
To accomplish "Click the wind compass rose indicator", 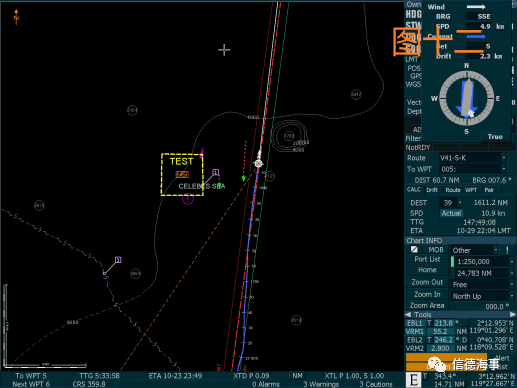I will coord(466,98).
